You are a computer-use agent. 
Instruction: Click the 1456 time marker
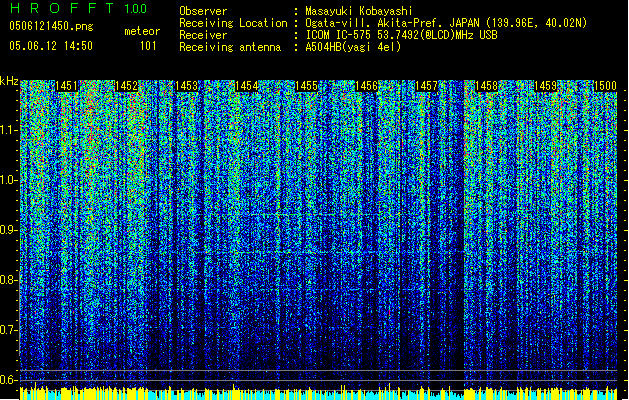(366, 86)
